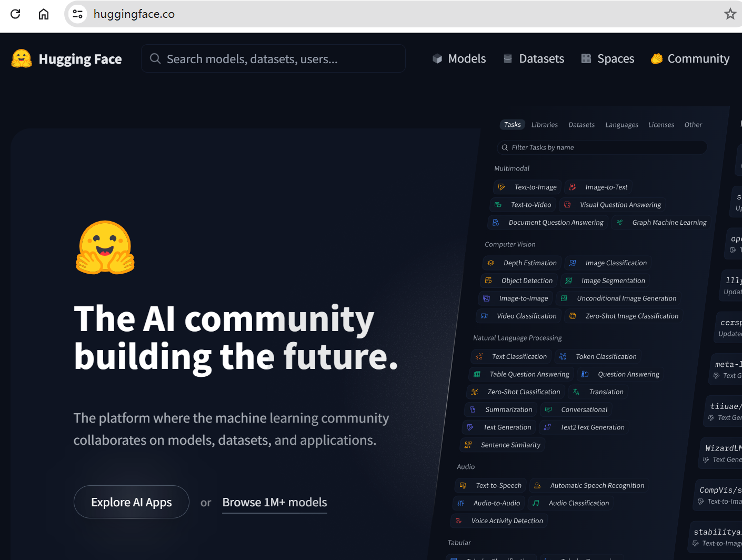Click the Text-to-Image task icon

tap(502, 187)
